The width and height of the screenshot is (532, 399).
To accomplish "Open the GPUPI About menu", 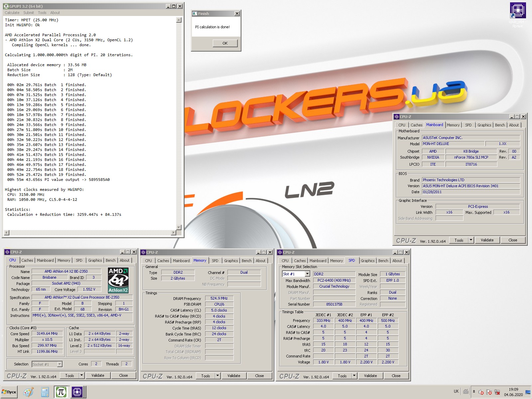I will point(55,13).
